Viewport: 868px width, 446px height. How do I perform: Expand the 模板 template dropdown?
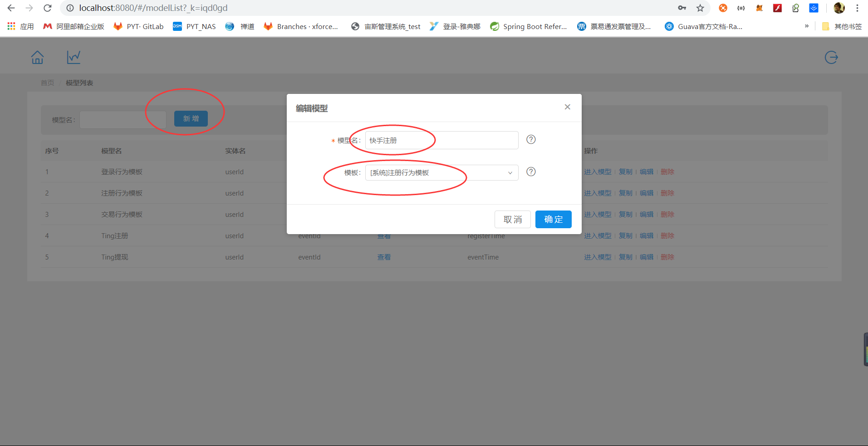coord(441,173)
